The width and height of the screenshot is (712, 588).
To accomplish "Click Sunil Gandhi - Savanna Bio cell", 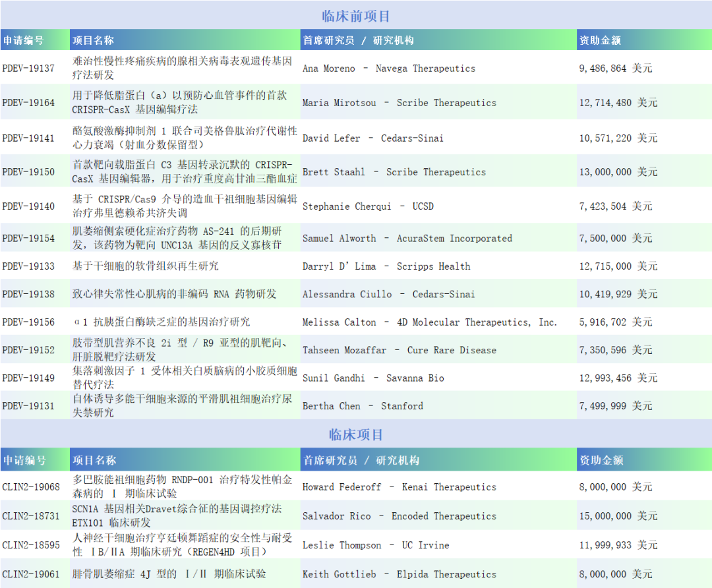I will point(373,378).
